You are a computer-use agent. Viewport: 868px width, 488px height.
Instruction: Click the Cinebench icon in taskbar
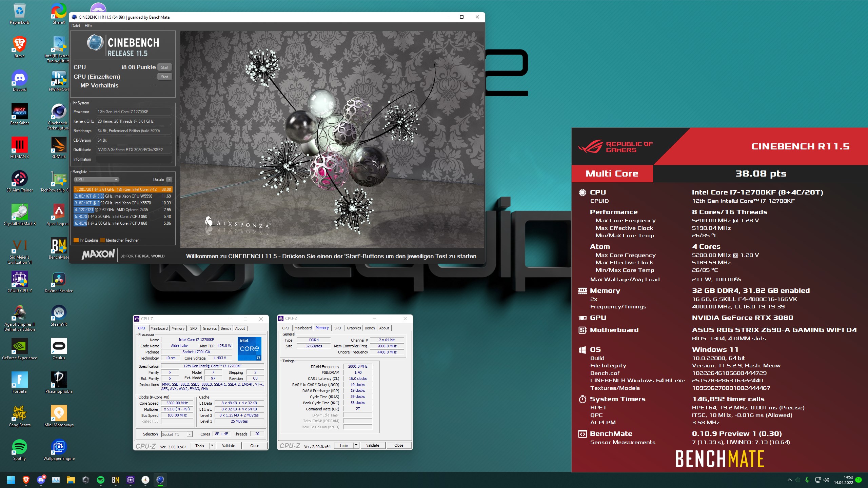tap(160, 480)
